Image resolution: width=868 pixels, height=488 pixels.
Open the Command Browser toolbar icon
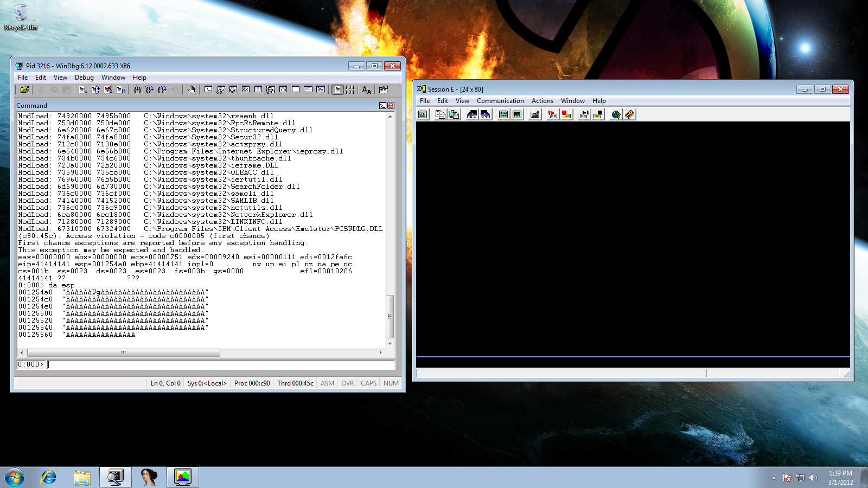[321, 89]
